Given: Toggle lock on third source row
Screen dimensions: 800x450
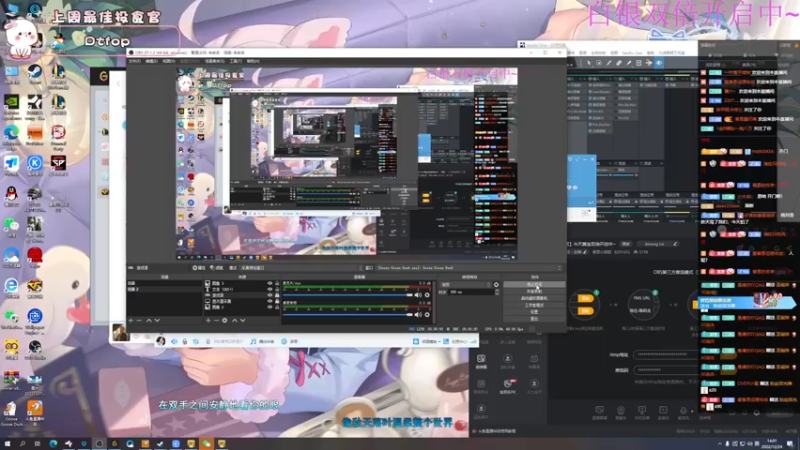Looking at the screenshot, I should [x=277, y=295].
